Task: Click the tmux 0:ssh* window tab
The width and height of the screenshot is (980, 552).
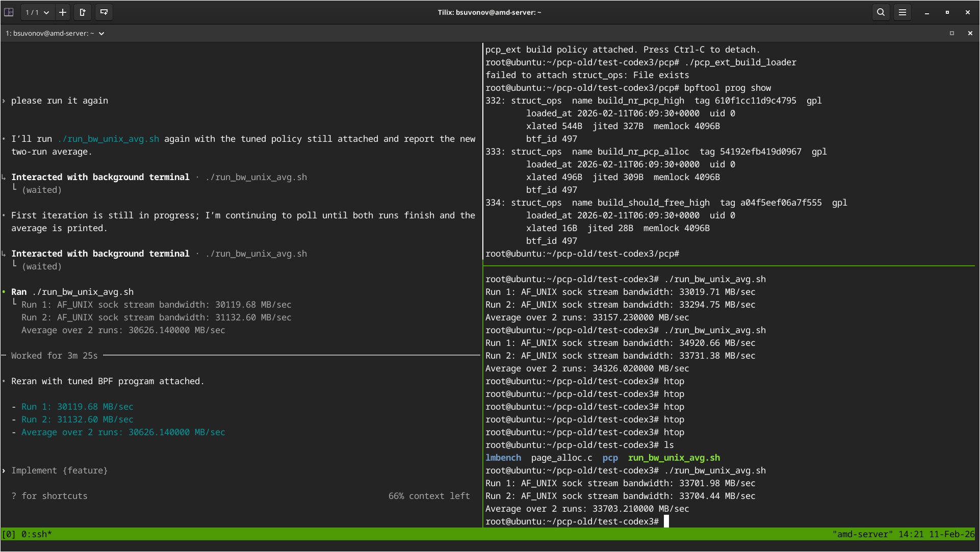Action: pyautogui.click(x=36, y=534)
